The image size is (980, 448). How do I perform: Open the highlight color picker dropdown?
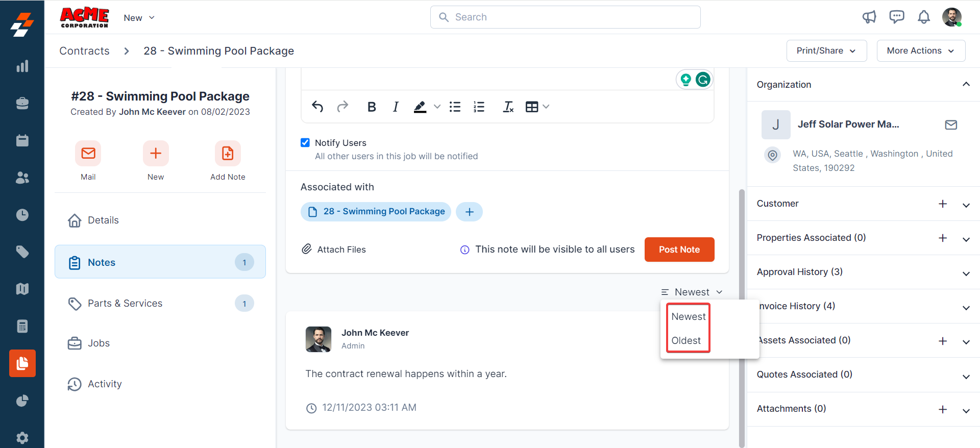[437, 107]
